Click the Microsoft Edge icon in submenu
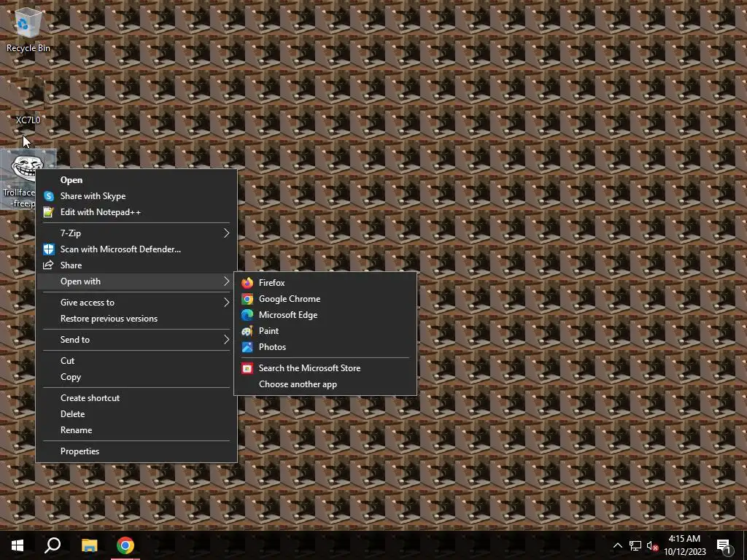 (247, 315)
